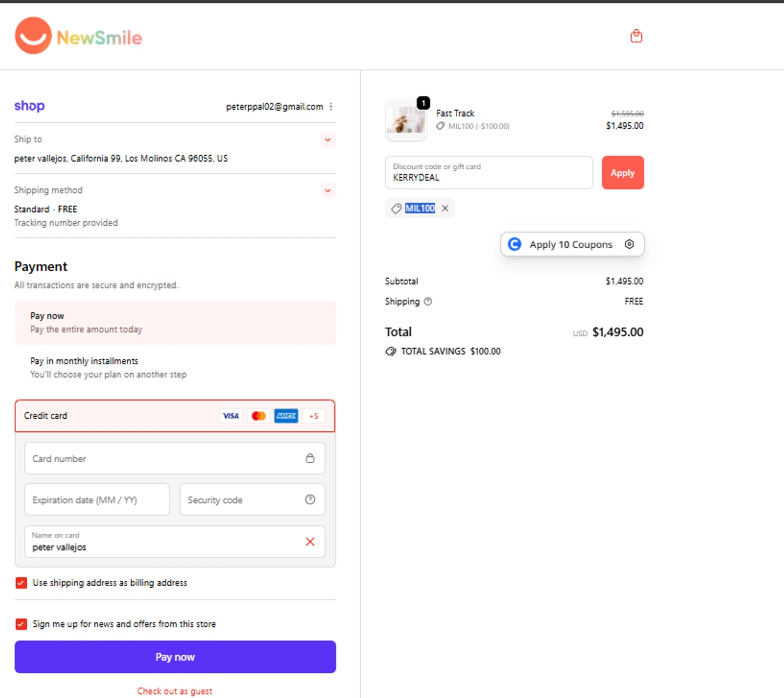
Task: Click the American Express icon
Action: (286, 416)
